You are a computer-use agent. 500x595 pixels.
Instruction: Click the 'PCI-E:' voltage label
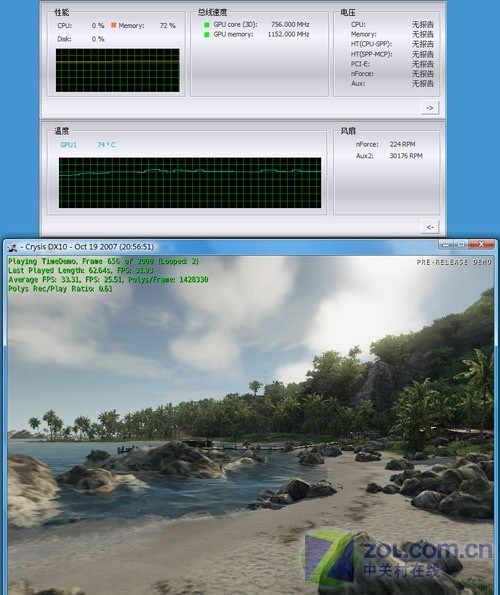pos(360,64)
